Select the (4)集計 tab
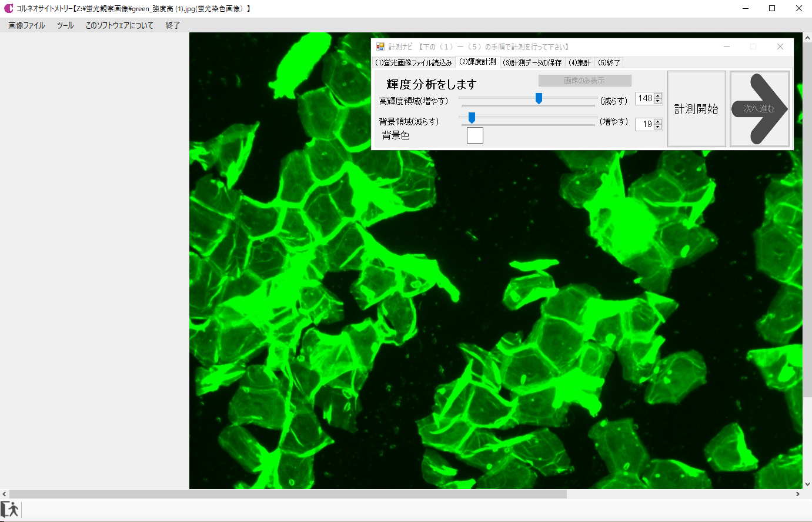Image resolution: width=812 pixels, height=522 pixels. click(x=580, y=62)
